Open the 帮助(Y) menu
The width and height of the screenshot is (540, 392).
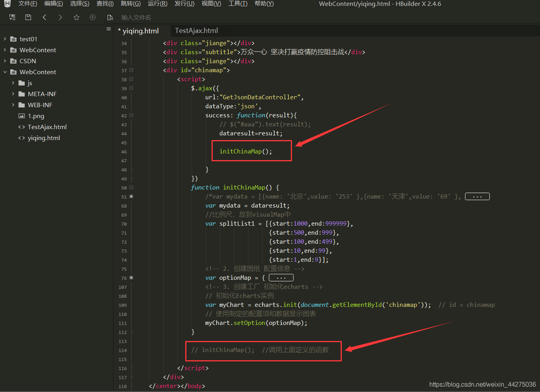point(264,4)
